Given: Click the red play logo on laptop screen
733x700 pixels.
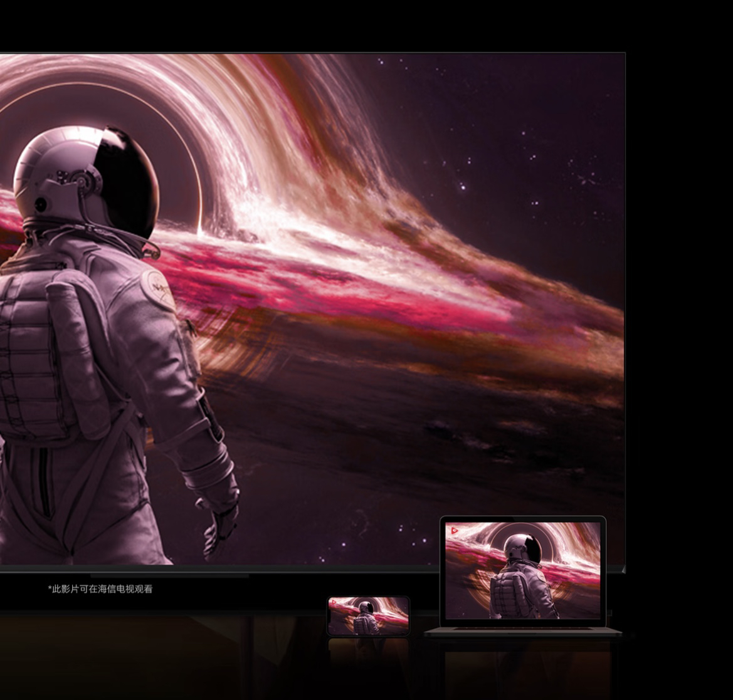Looking at the screenshot, I should (x=454, y=531).
